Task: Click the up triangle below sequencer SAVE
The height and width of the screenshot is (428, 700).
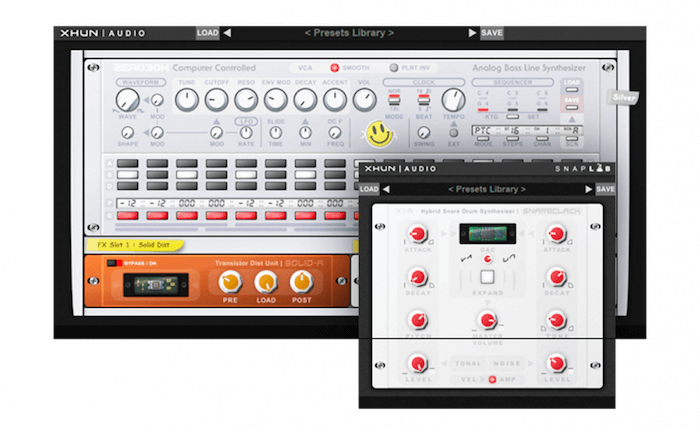Action: click(572, 120)
